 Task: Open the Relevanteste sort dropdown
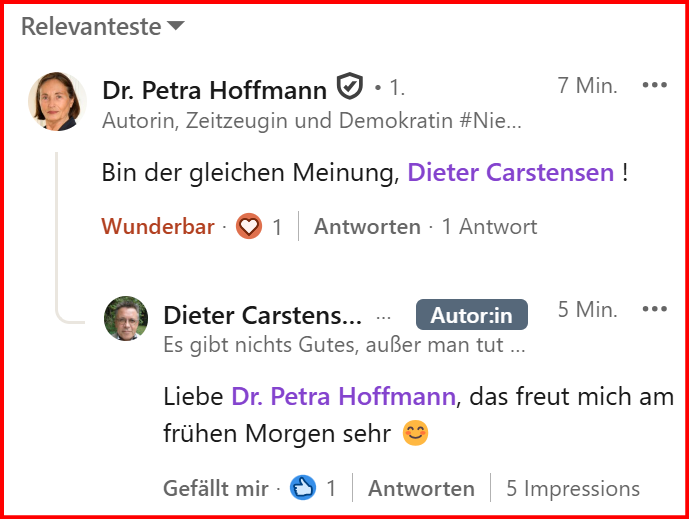(103, 27)
